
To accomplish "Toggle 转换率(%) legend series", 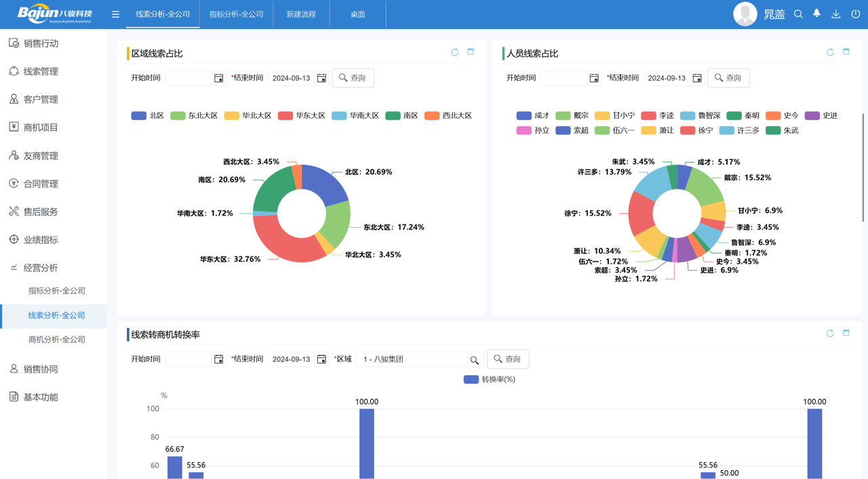I will click(x=489, y=379).
